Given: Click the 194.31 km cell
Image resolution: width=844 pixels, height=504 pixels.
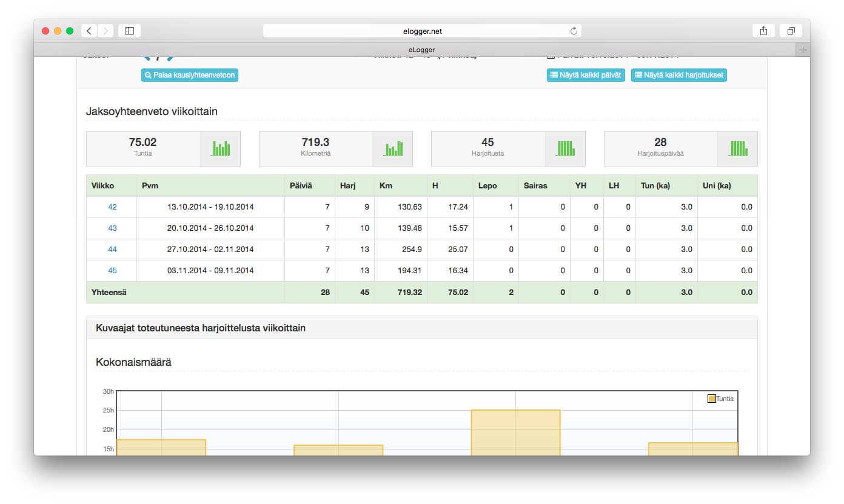Looking at the screenshot, I should (x=401, y=271).
